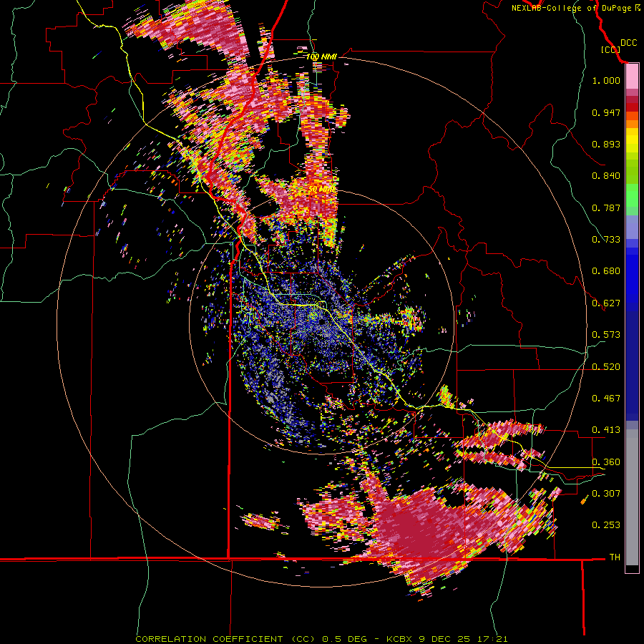Click the [CC] label above the color scale
Viewport: 644px width, 644px height.
tap(610, 49)
